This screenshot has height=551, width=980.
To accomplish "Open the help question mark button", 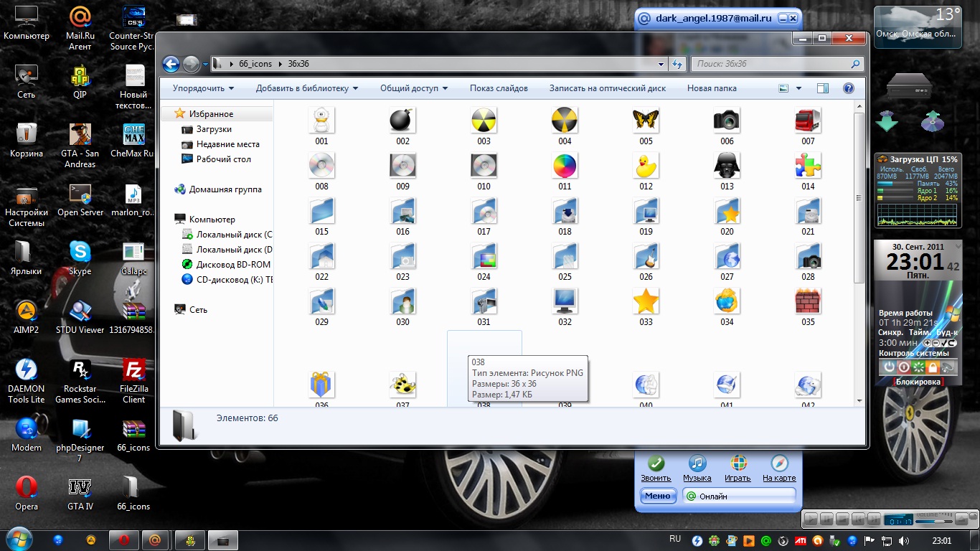I will click(848, 88).
